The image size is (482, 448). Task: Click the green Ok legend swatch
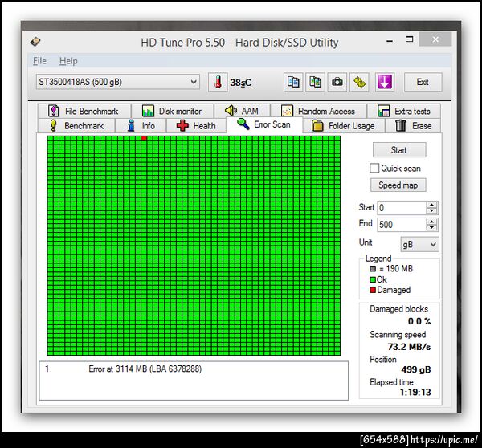click(373, 279)
